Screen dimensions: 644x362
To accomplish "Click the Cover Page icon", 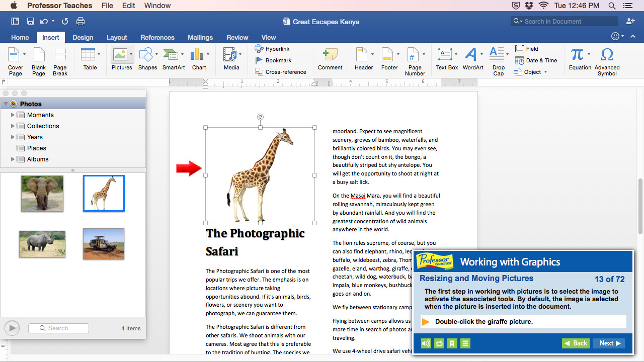I will [14, 55].
